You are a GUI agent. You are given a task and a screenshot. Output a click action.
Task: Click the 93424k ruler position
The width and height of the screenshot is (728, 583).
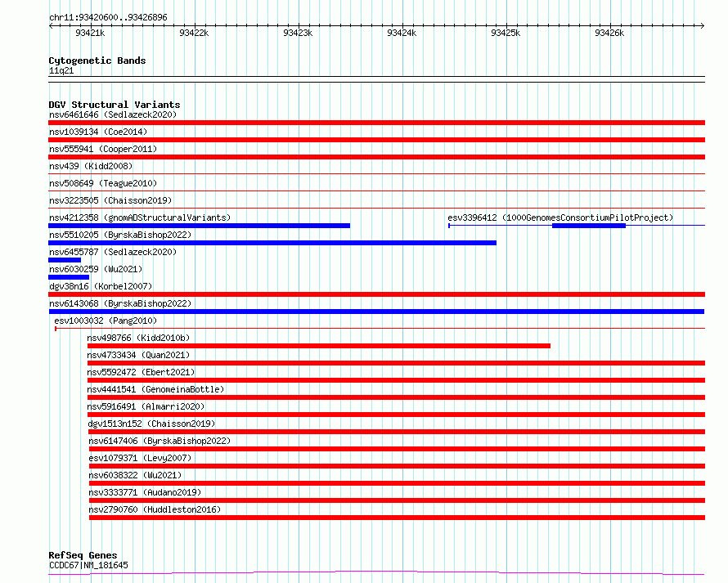(x=402, y=33)
